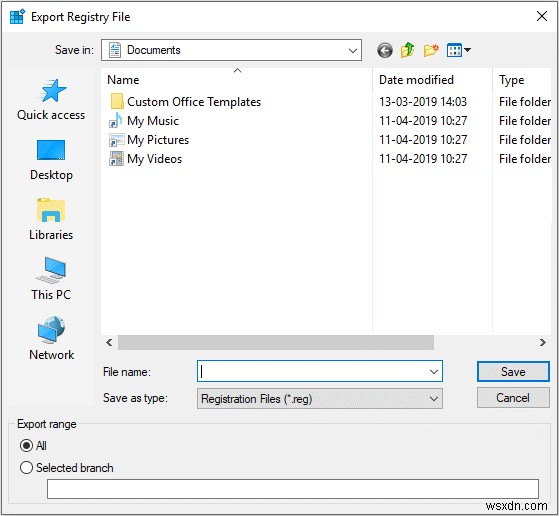Select the My Music name text
This screenshot has height=516, width=559.
153,121
